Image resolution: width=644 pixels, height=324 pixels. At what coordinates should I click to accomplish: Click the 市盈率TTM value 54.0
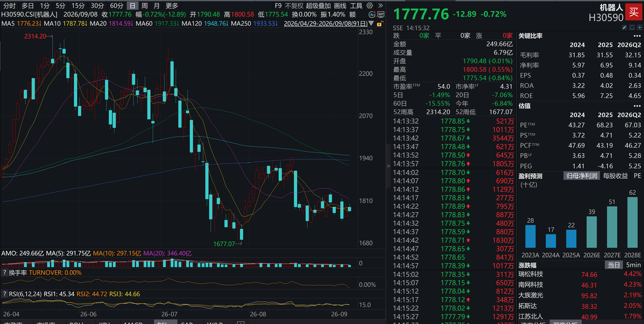(x=444, y=86)
